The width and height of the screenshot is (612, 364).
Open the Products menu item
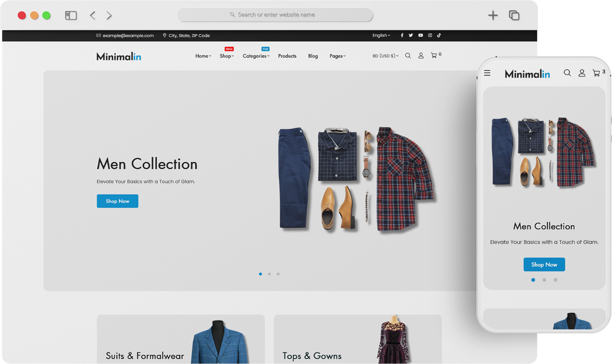tap(287, 56)
